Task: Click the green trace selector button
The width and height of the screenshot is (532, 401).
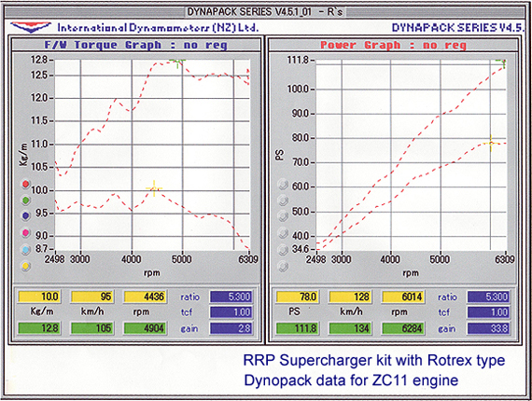Action: pyautogui.click(x=26, y=200)
